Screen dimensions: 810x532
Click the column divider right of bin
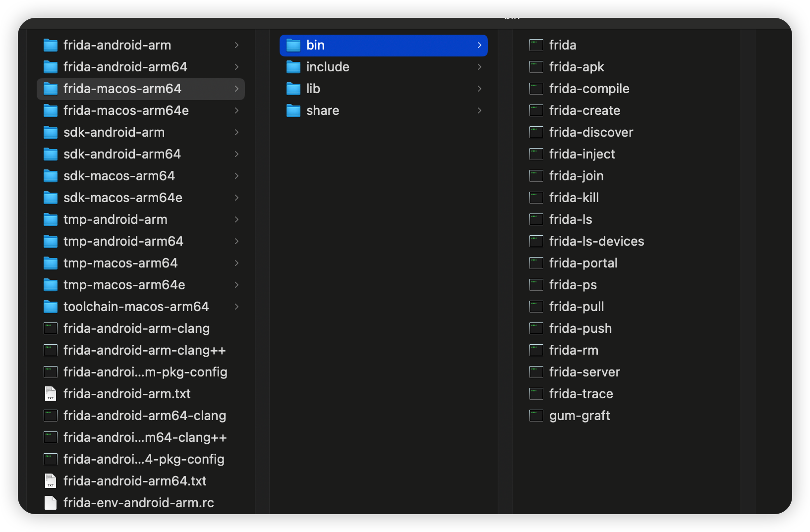coord(505,271)
